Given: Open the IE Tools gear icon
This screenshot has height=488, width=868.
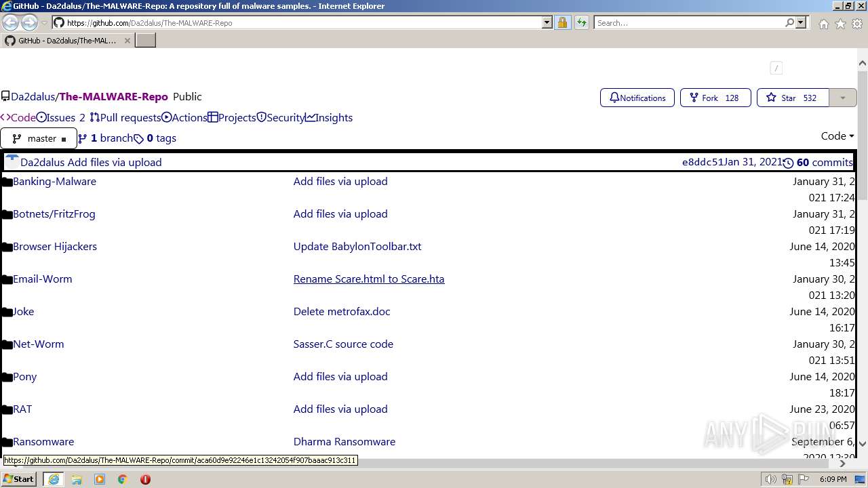Looking at the screenshot, I should 857,24.
